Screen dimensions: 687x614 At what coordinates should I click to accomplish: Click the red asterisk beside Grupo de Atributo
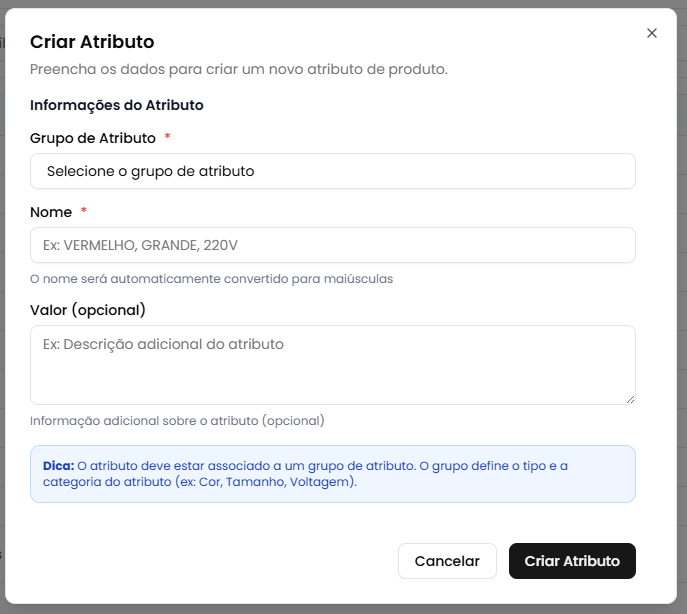point(167,137)
